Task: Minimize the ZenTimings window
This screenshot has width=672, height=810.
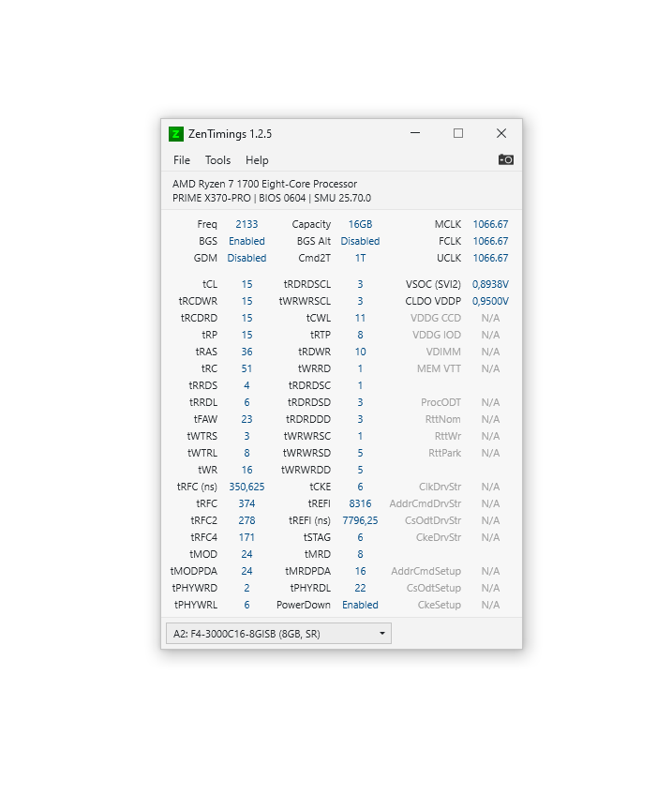Action: point(415,133)
